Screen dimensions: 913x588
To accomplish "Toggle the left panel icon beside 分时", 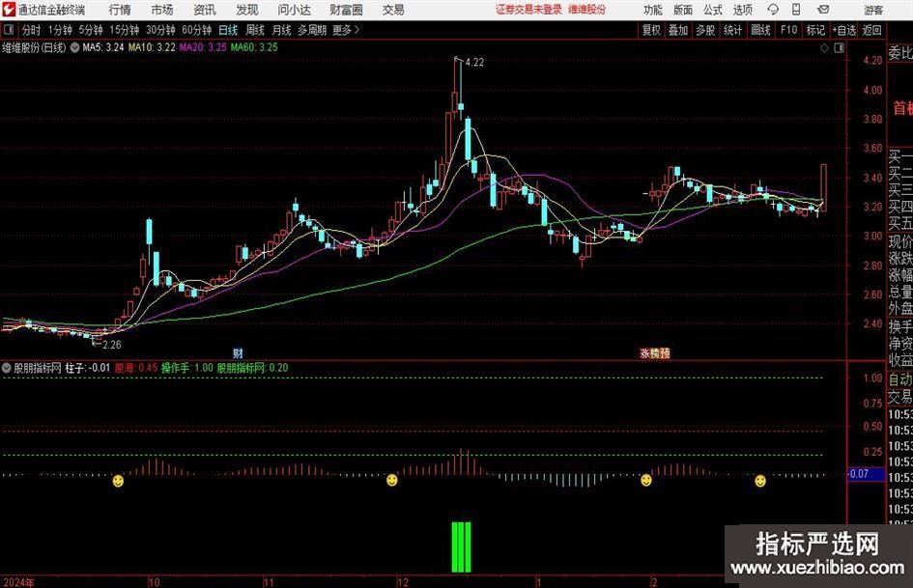I will (x=9, y=30).
